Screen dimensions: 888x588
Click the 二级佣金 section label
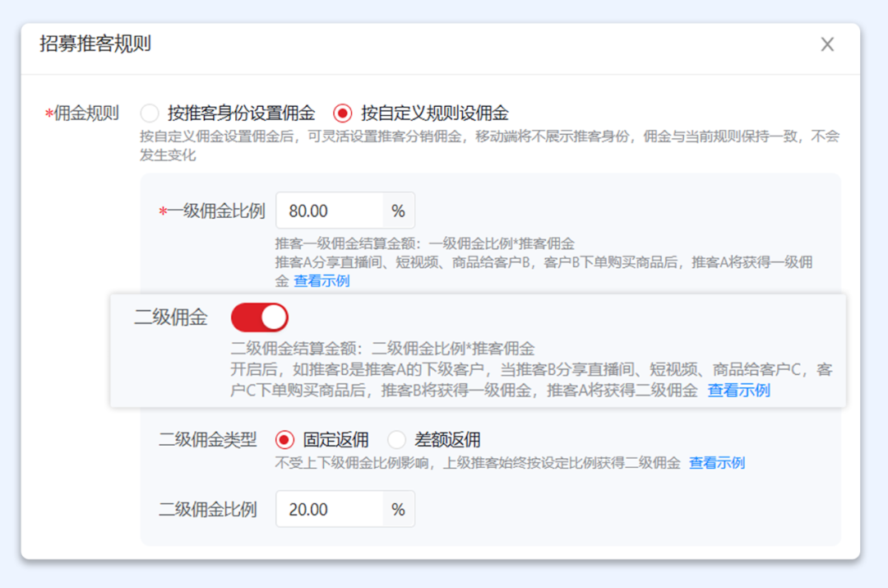[170, 317]
